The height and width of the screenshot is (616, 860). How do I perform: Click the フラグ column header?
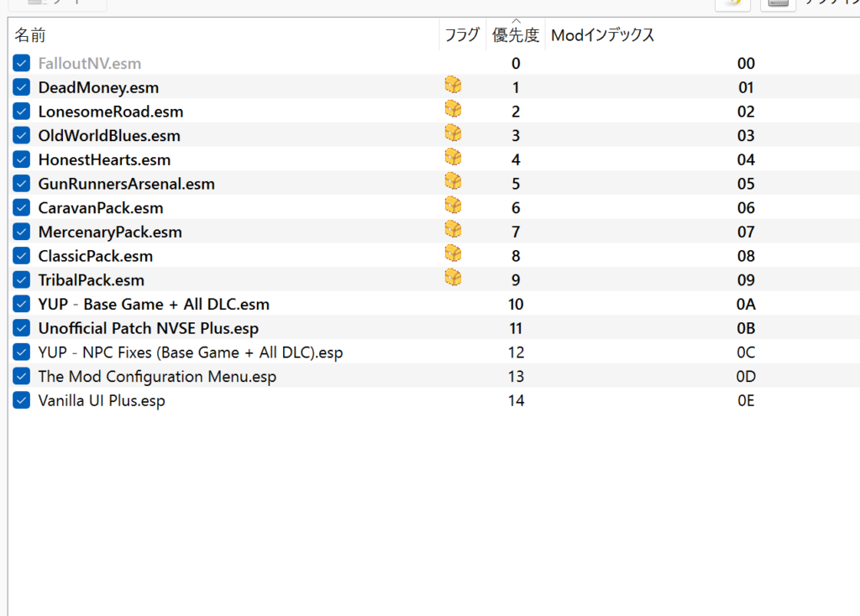tap(462, 35)
